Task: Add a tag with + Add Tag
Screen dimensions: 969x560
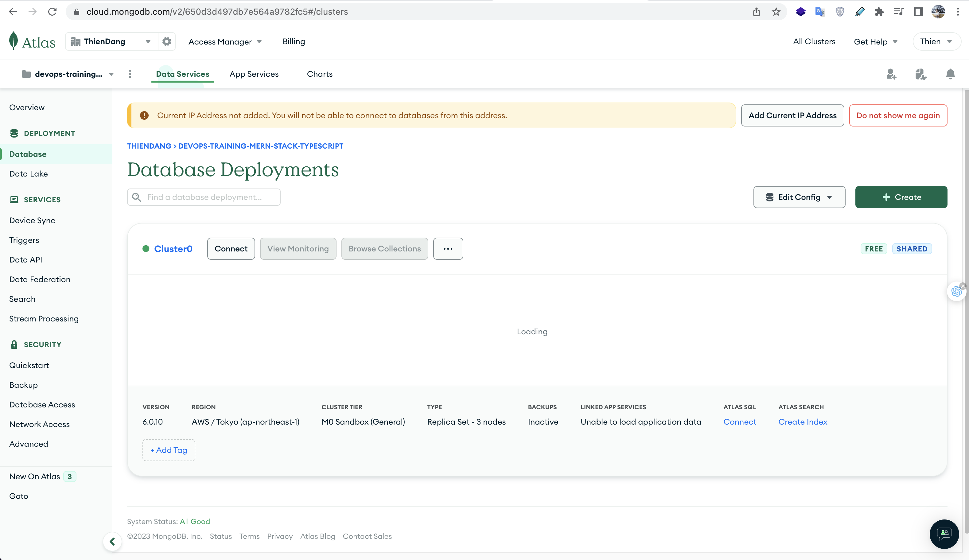Action: click(x=169, y=450)
